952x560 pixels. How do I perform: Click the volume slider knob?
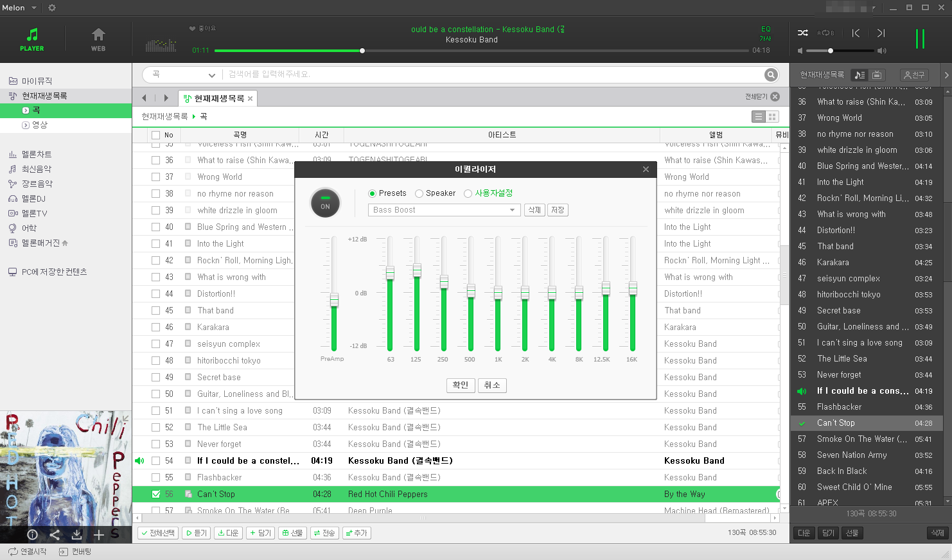[x=831, y=51]
